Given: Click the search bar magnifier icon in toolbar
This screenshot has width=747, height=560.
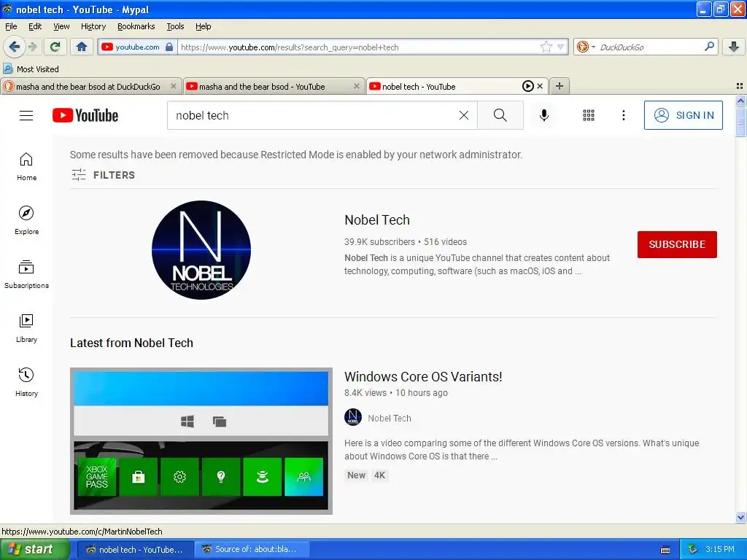Looking at the screenshot, I should point(709,47).
